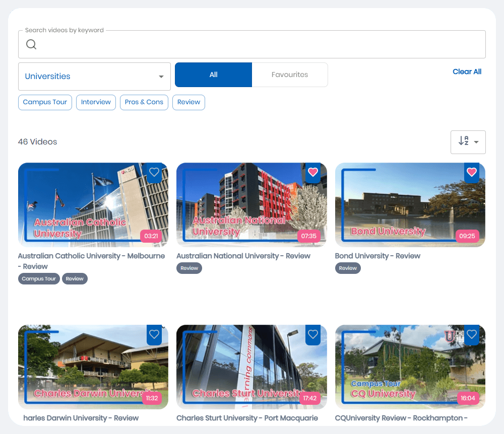Favourite the Australian Catholic University video
The image size is (504, 434).
(x=154, y=172)
